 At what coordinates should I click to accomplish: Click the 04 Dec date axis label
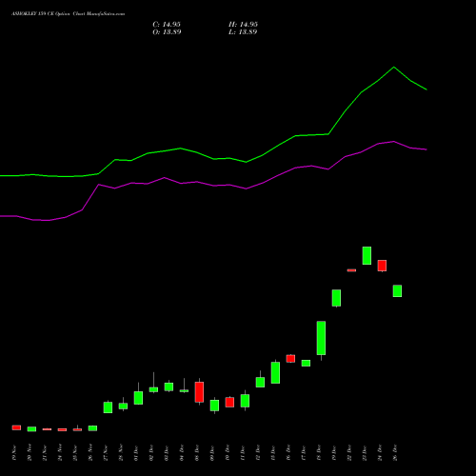point(182,453)
